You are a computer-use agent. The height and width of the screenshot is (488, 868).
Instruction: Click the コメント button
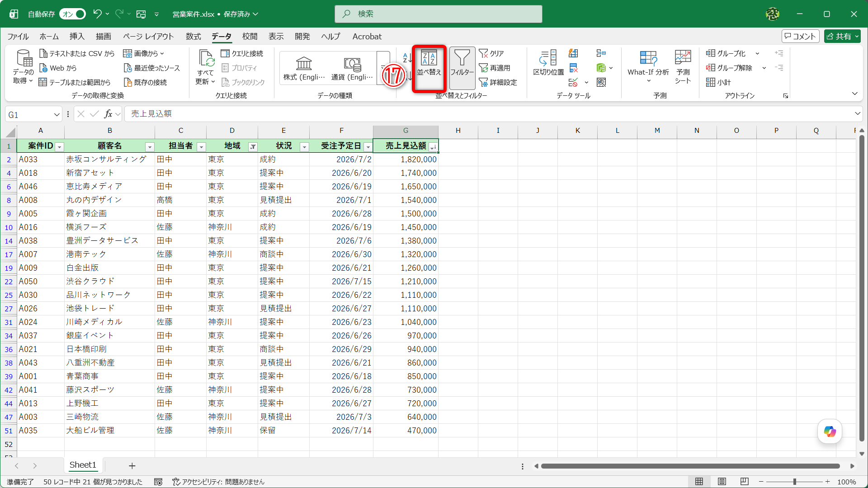click(800, 37)
